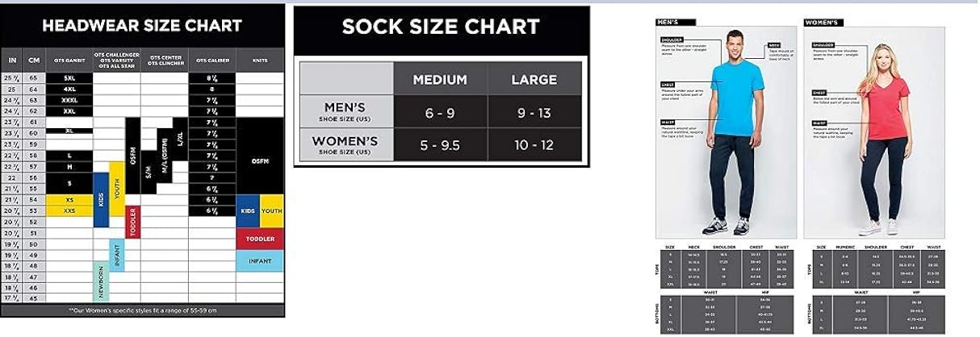Select the men's medium 6 - 9 cell
The width and height of the screenshot is (980, 337).
point(440,113)
